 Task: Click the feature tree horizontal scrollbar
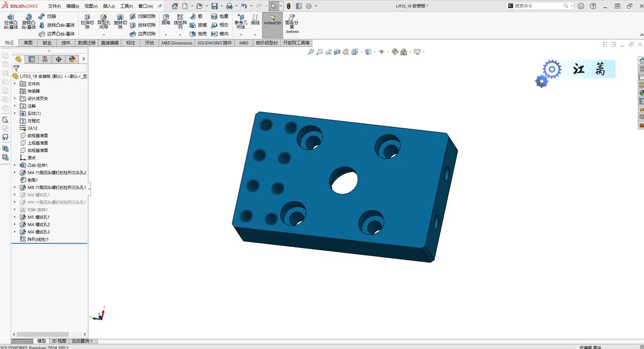(x=43, y=334)
